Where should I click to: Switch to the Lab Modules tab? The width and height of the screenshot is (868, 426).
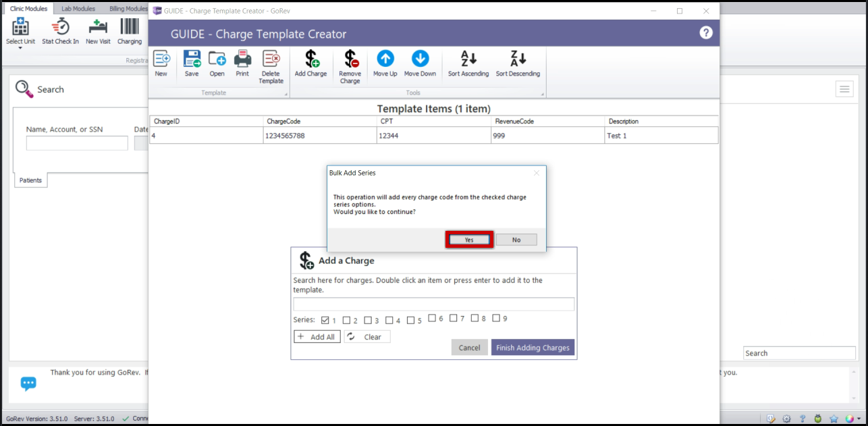pyautogui.click(x=78, y=9)
